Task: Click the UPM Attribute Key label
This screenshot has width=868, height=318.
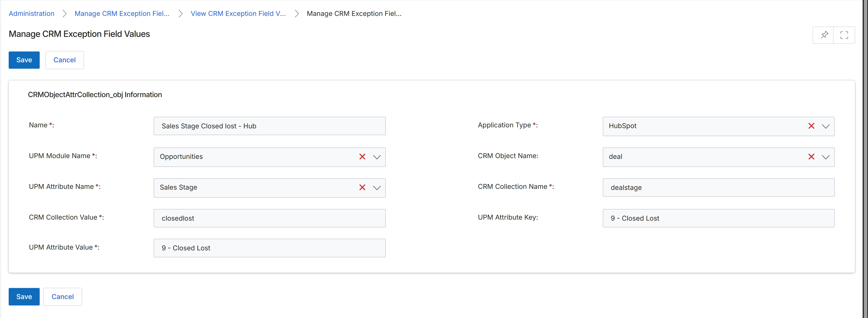Action: [x=508, y=217]
